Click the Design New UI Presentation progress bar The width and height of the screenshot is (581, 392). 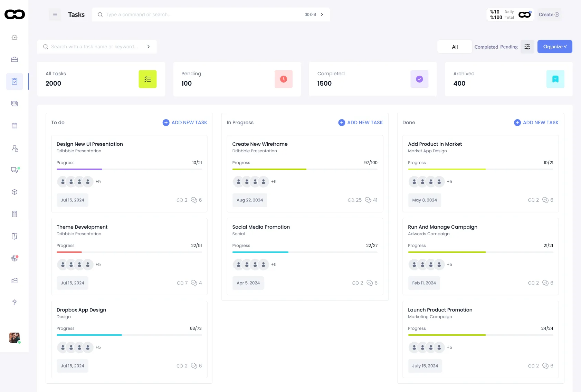(x=129, y=169)
